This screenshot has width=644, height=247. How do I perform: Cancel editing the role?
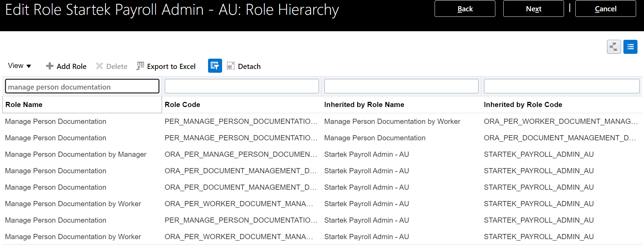(606, 9)
